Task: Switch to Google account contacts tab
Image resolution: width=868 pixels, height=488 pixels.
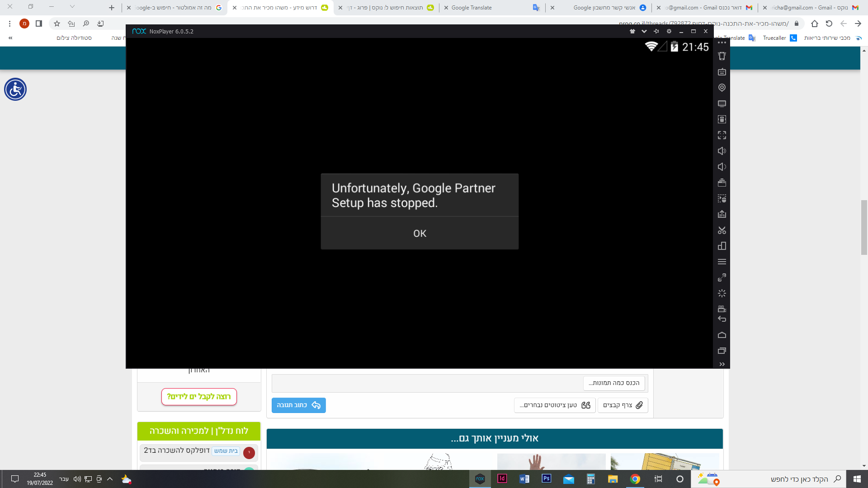Action: pyautogui.click(x=599, y=8)
